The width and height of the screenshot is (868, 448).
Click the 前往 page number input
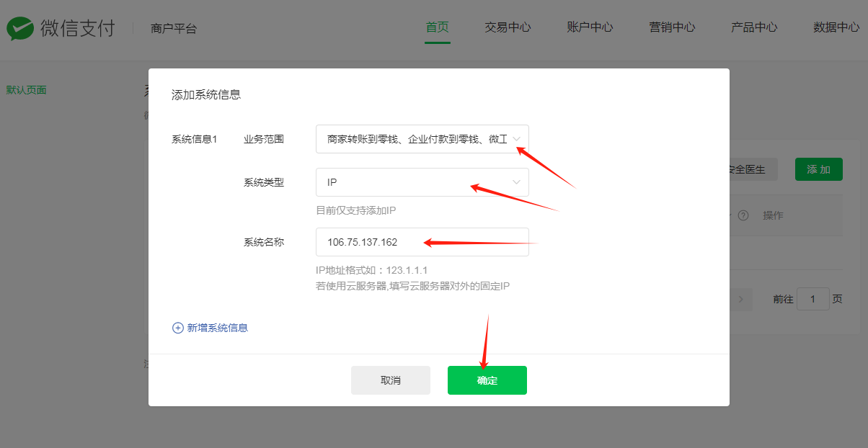click(813, 299)
